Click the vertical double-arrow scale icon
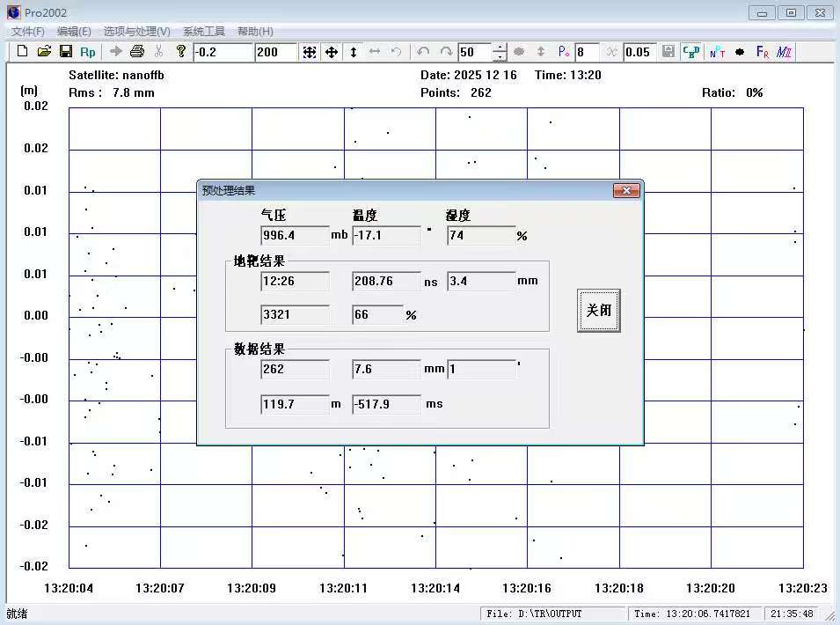 coord(354,52)
